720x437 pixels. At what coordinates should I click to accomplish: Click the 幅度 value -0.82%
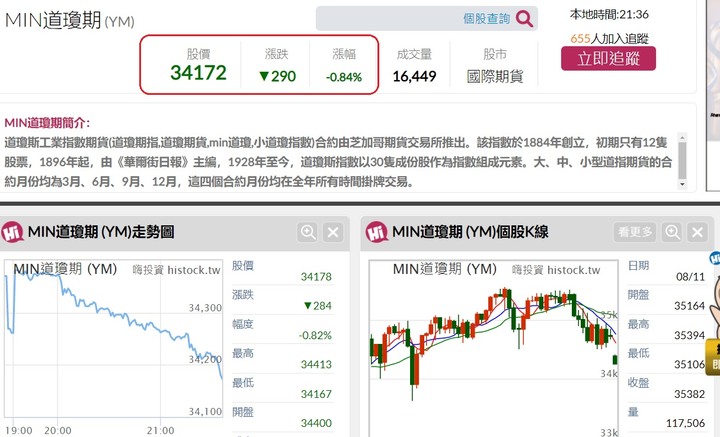(x=315, y=335)
